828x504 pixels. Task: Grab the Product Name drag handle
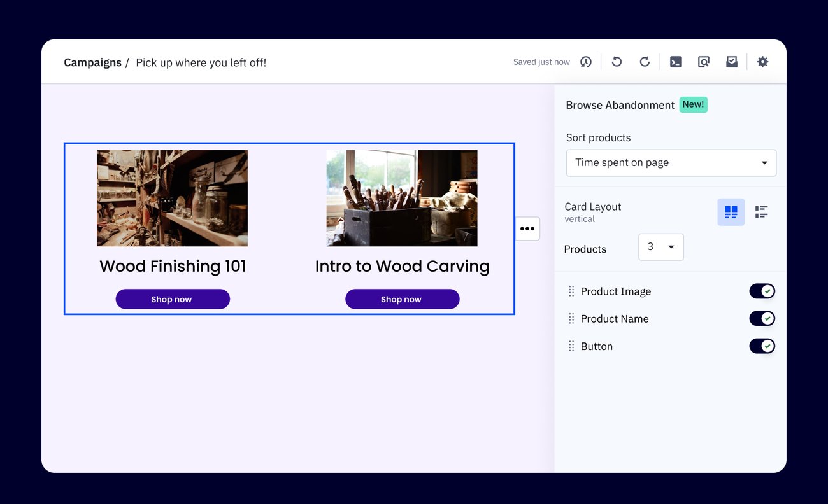(571, 319)
